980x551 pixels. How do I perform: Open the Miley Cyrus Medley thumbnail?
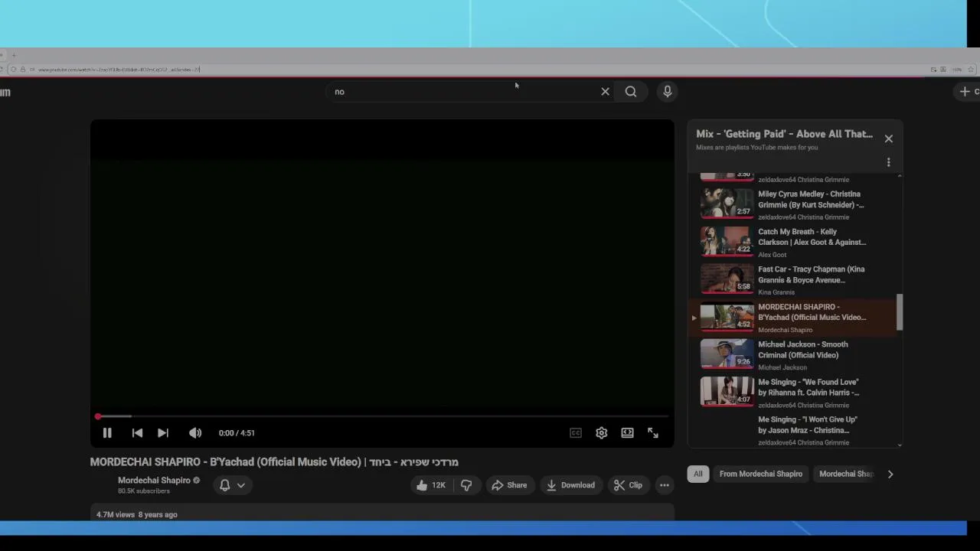727,203
